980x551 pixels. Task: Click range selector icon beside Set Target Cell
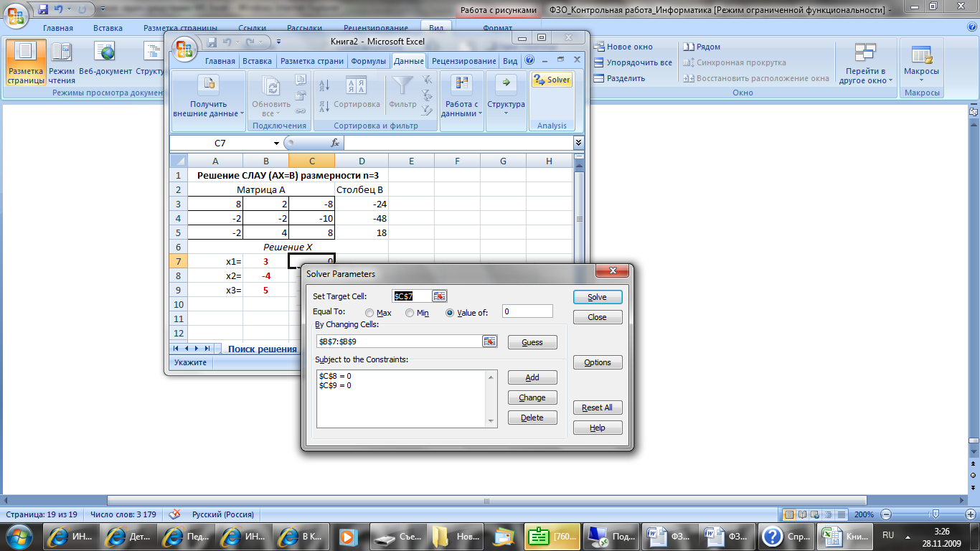pos(439,296)
